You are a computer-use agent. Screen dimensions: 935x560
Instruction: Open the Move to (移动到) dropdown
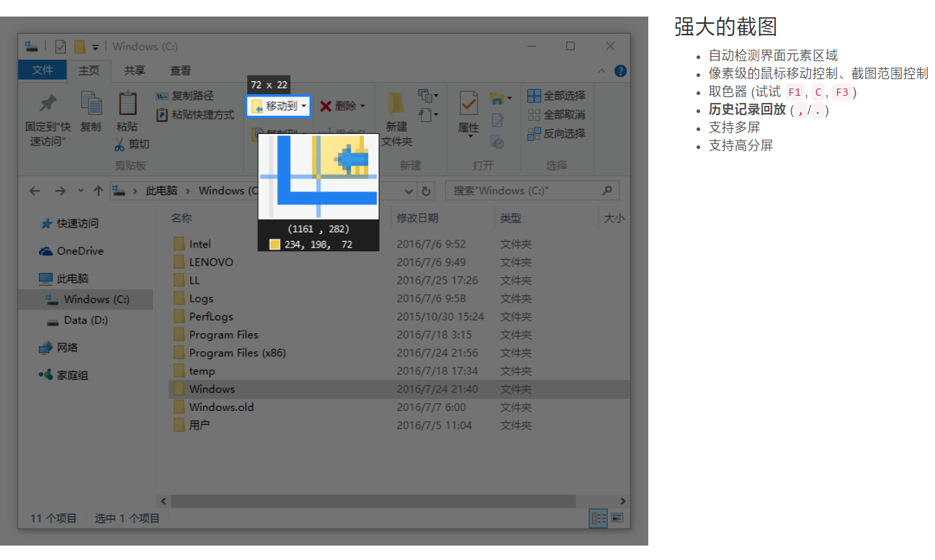coord(279,106)
